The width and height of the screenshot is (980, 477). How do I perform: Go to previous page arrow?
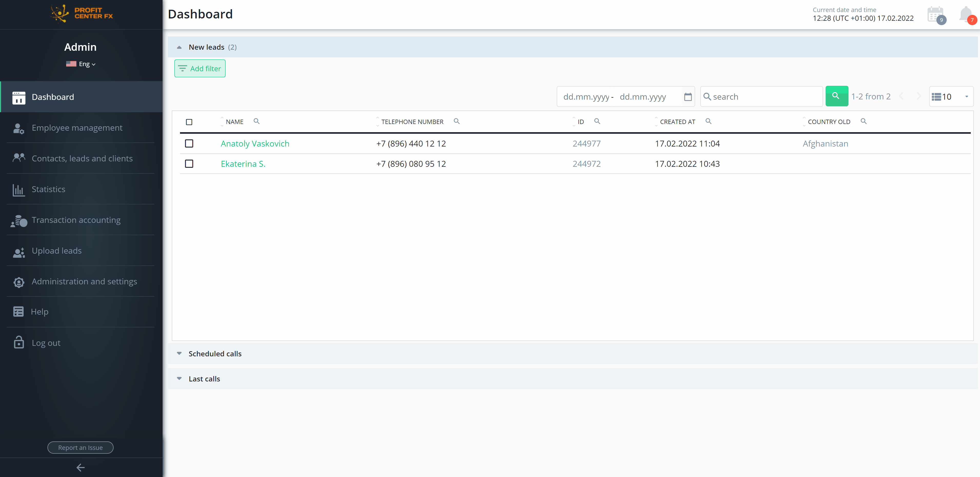pos(901,96)
